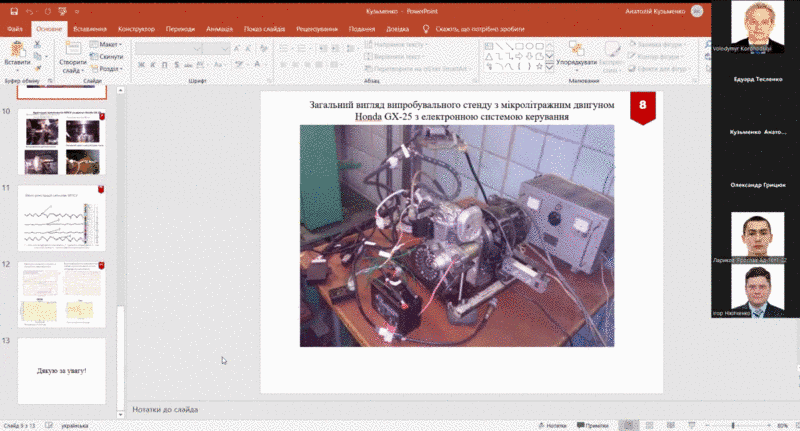Click the engine test stand photo

pos(457,236)
